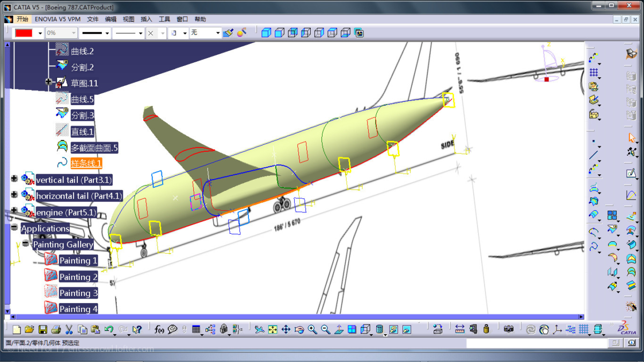Viewport: 644px width, 362px height.
Task: Swap to the hidden visible space
Action: coord(407,329)
